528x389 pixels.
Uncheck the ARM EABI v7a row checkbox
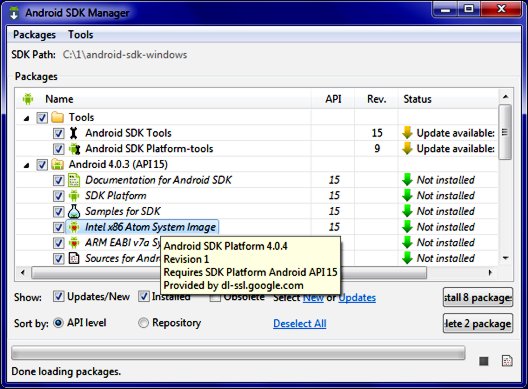pyautogui.click(x=59, y=243)
